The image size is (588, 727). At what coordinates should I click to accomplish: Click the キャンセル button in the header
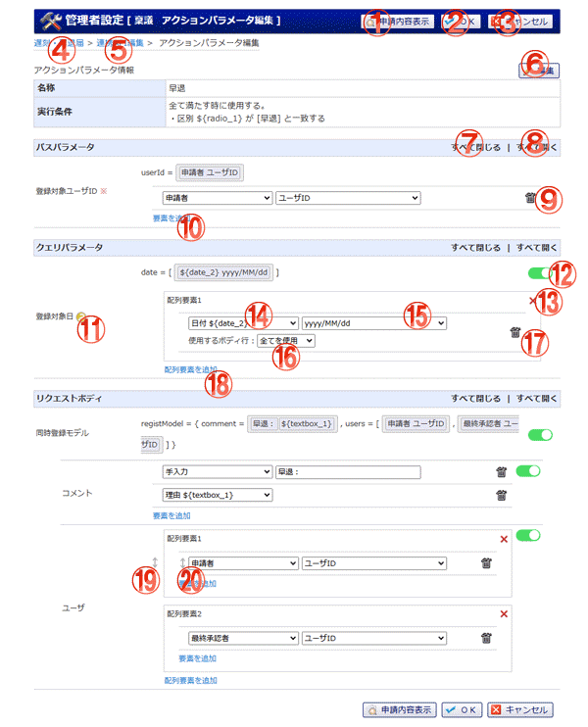[x=520, y=22]
